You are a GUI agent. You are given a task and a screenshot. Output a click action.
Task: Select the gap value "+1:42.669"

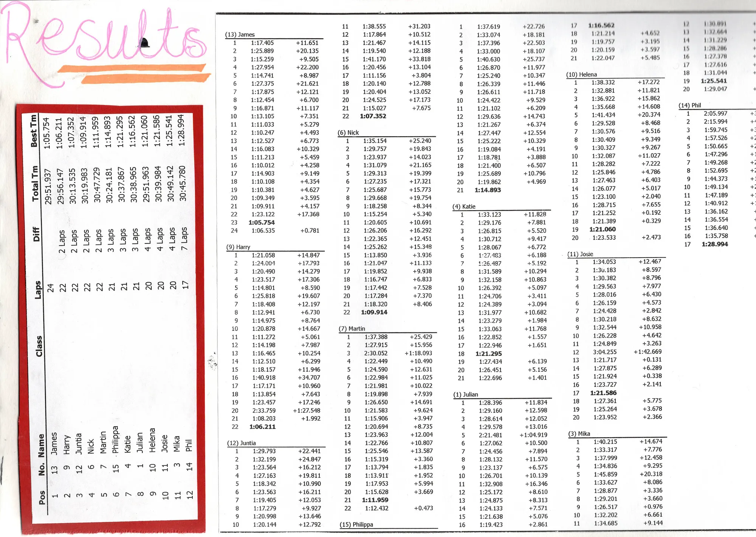click(648, 351)
